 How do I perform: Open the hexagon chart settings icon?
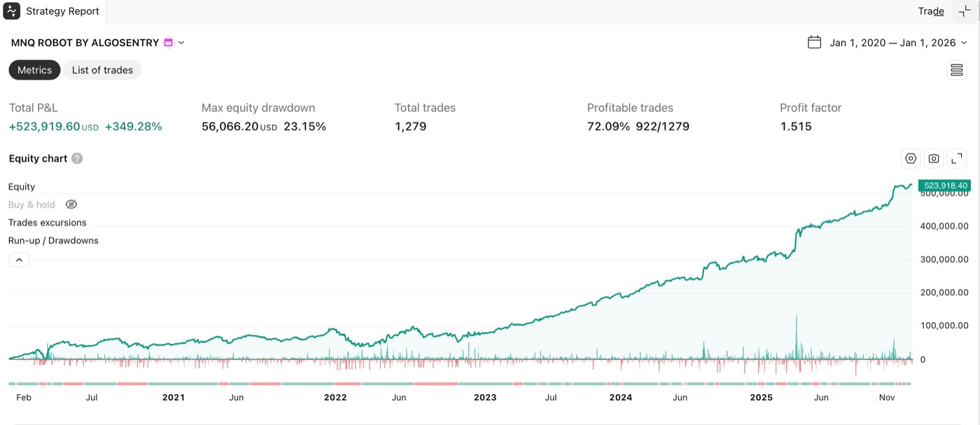[911, 159]
